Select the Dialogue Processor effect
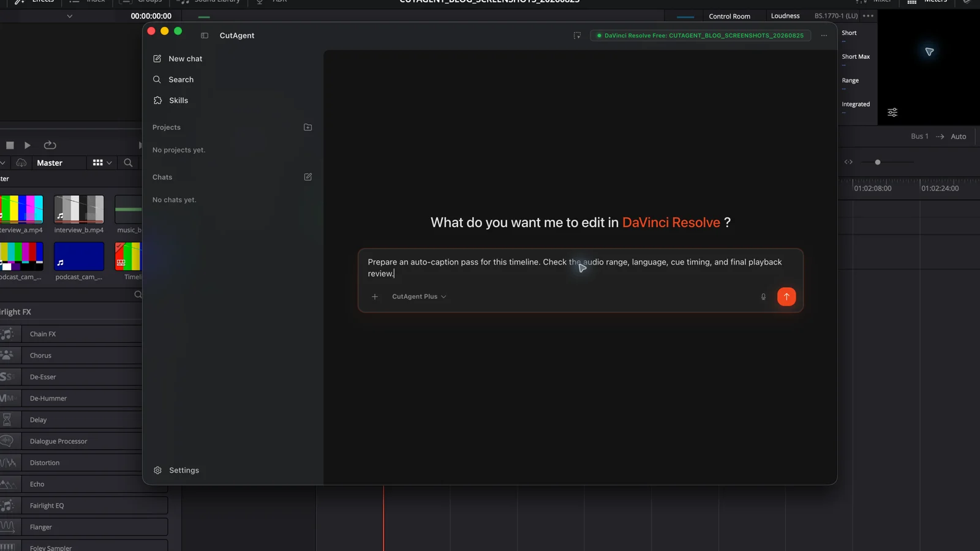Viewport: 980px width, 551px height. click(83, 441)
